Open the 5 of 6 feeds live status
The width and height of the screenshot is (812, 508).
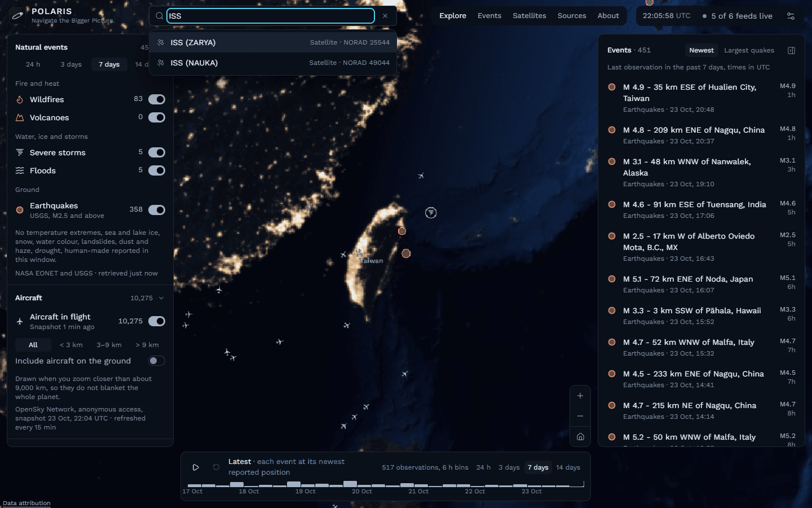pyautogui.click(x=738, y=16)
